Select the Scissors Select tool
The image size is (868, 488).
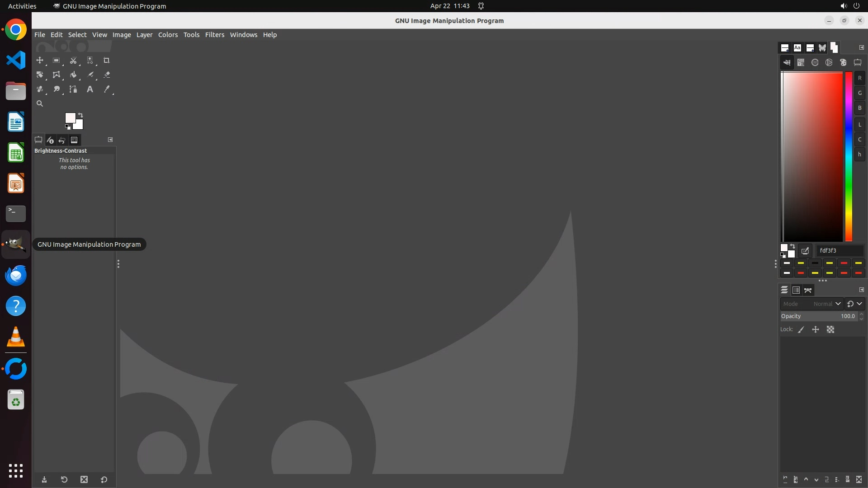(73, 61)
